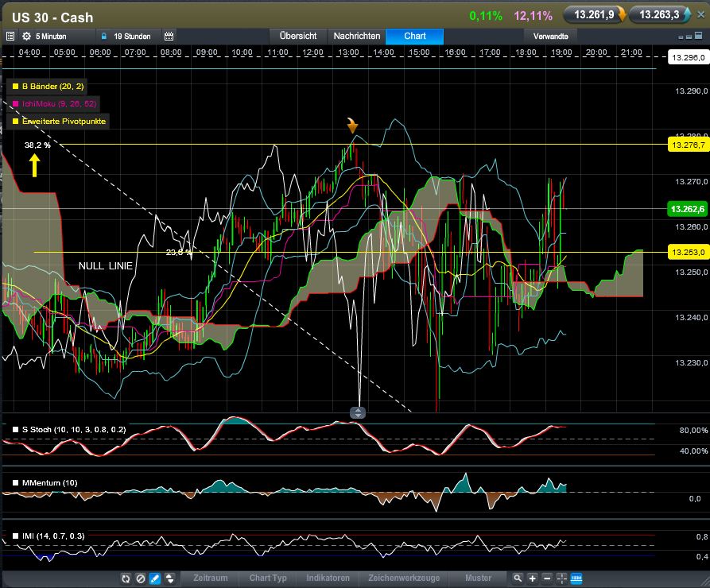Viewport: 710px width, 588px height.
Task: Click the 23,6 % Fibonacci label
Action: 180,253
